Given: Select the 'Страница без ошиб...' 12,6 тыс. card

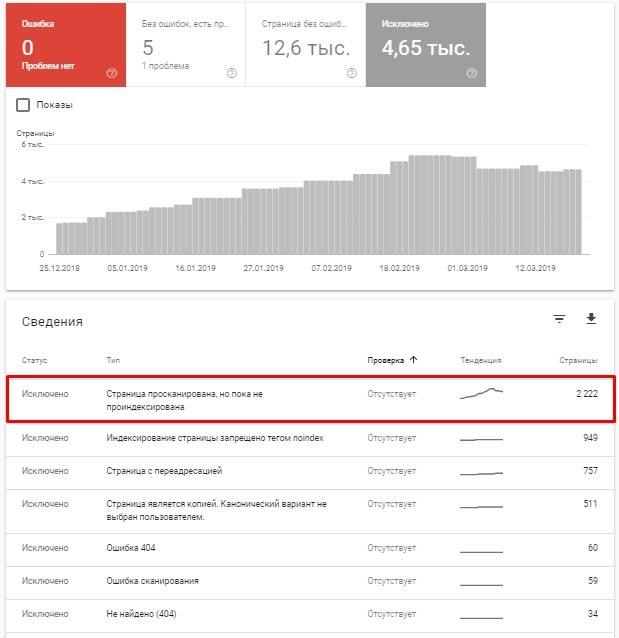Looking at the screenshot, I should point(306,45).
